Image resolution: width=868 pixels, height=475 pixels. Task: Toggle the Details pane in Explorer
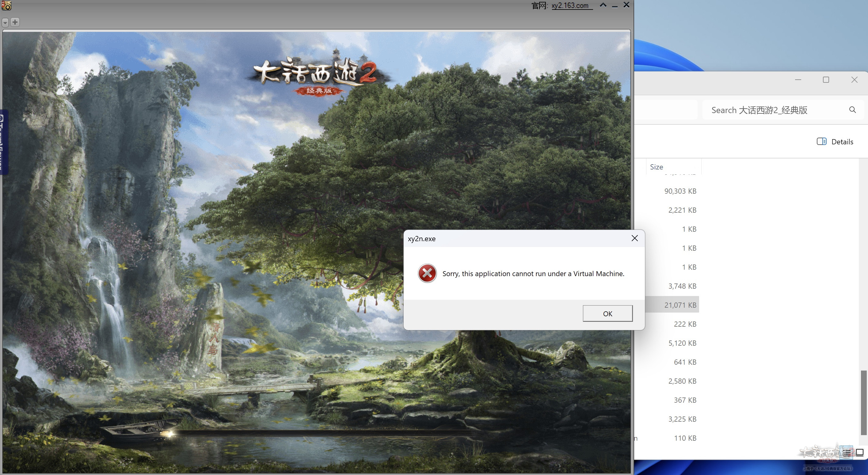tap(835, 142)
